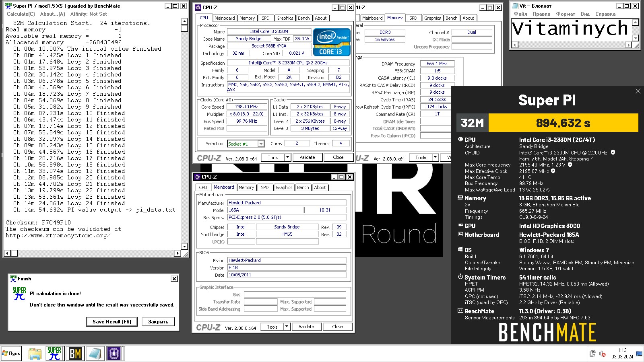The height and width of the screenshot is (362, 644).
Task: Click the Max Core Frequency verified shield
Action: 570,165
